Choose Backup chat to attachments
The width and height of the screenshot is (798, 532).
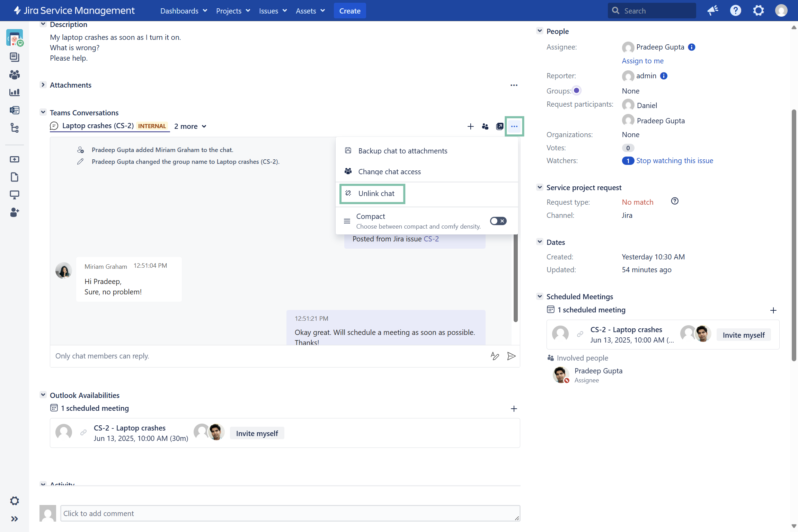coord(402,151)
